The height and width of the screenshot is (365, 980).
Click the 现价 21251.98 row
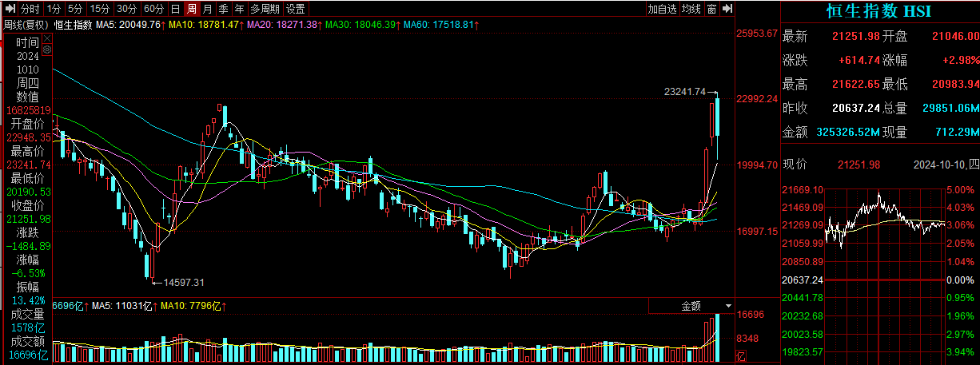tap(831, 165)
